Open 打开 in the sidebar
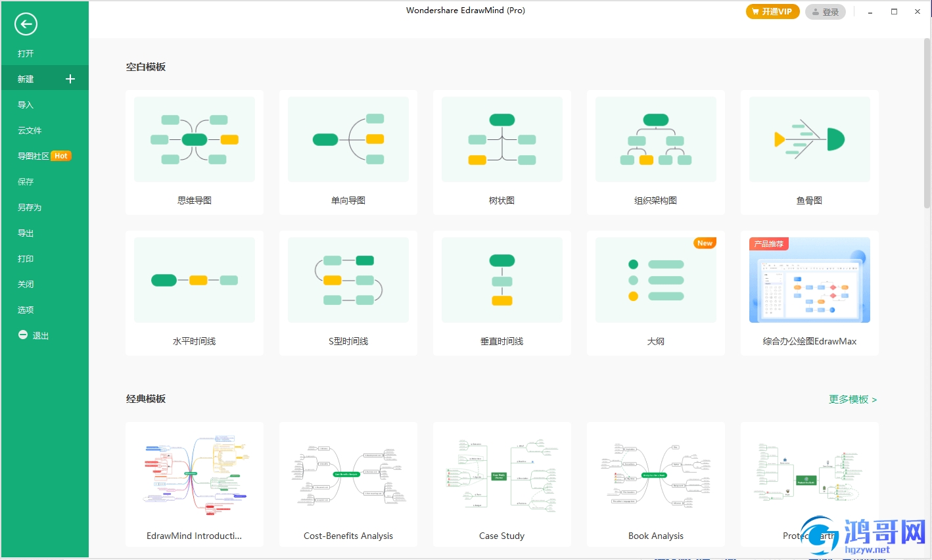The width and height of the screenshot is (932, 560). (x=26, y=53)
